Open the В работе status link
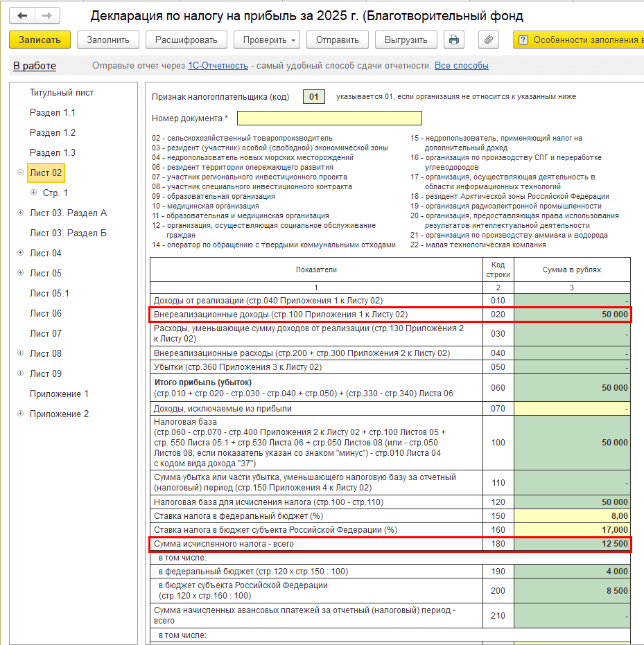Screen dimensions: 644x645 35,66
